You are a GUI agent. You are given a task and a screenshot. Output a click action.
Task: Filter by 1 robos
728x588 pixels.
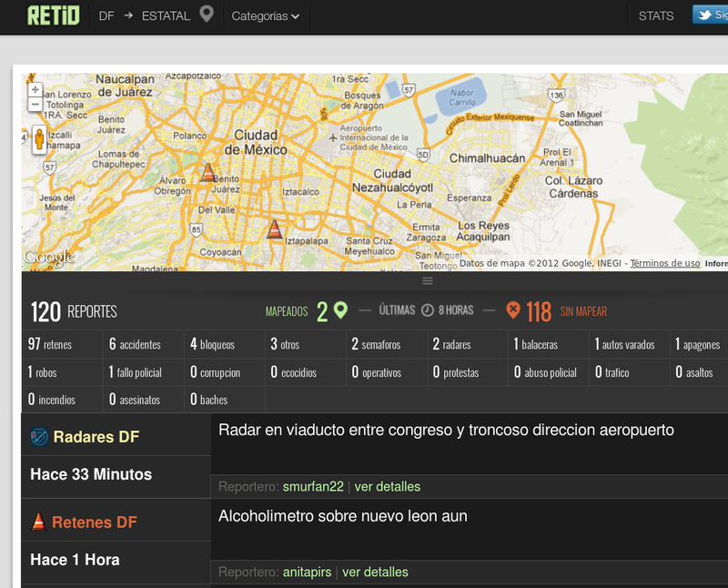[62, 372]
